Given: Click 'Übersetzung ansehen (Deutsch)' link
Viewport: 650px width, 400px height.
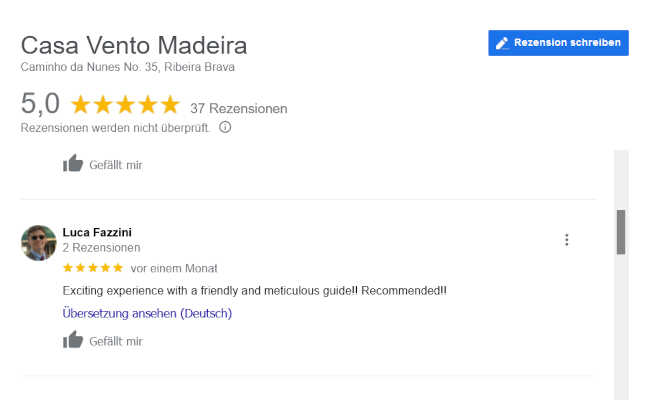Looking at the screenshot, I should (147, 313).
